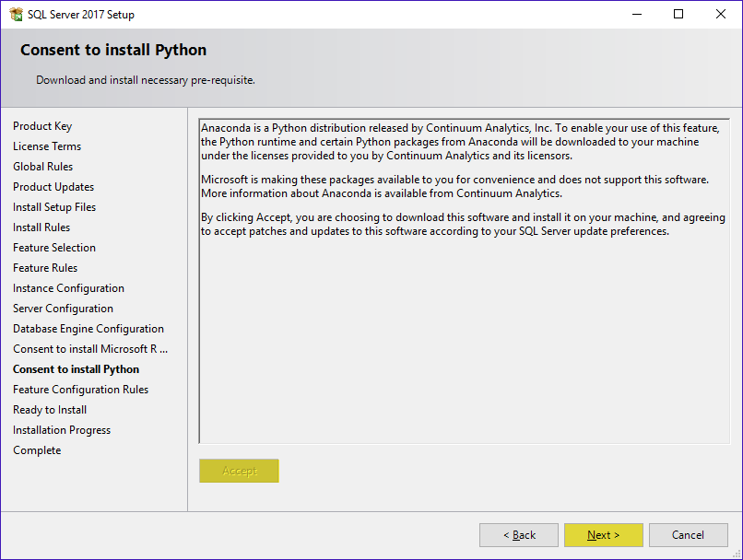The image size is (743, 560).
Task: Select Database Engine Configuration step
Action: (88, 329)
